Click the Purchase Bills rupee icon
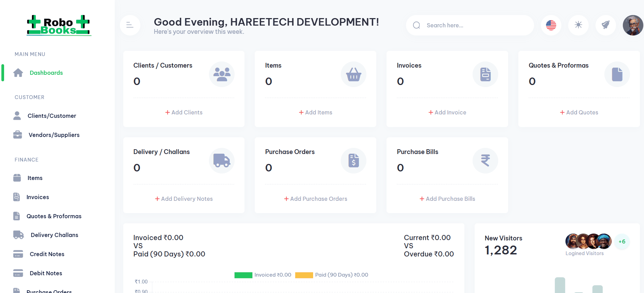 tap(485, 161)
